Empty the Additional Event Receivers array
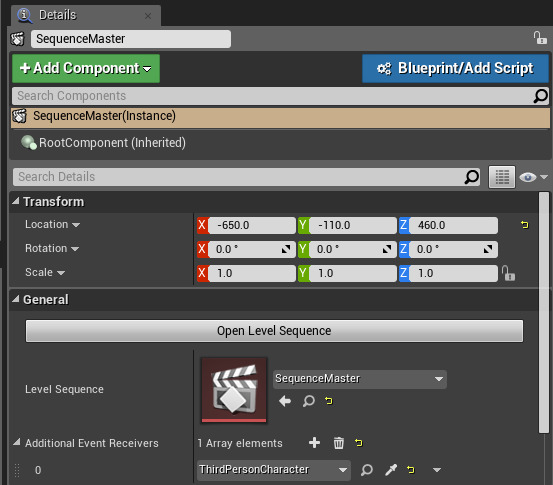The image size is (553, 485). pyautogui.click(x=339, y=443)
